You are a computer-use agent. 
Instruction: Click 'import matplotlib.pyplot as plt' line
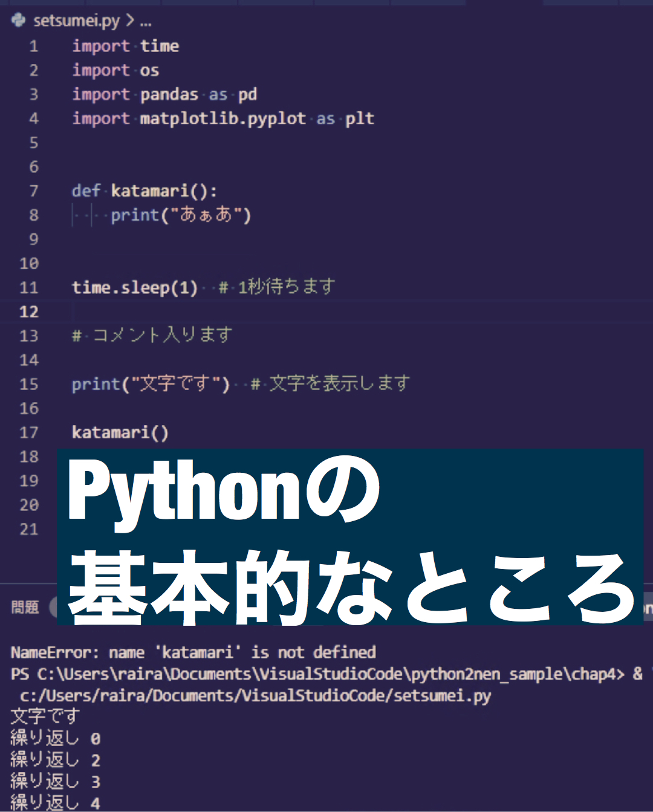[x=223, y=119]
